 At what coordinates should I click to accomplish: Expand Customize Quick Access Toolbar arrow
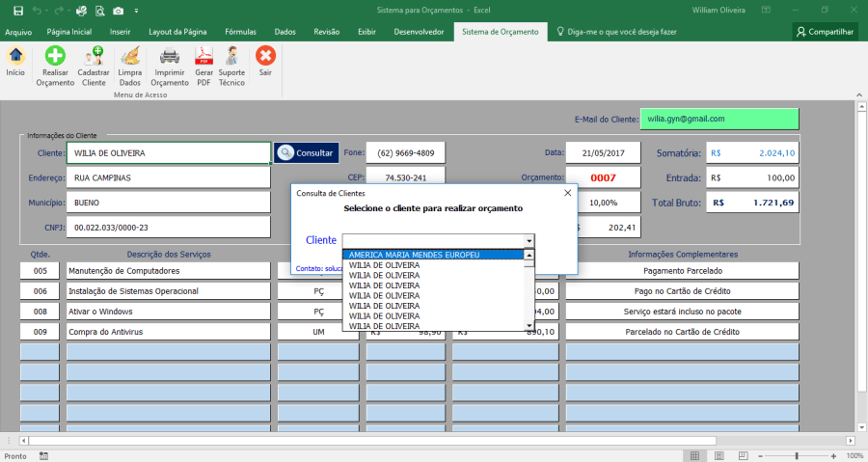pos(136,11)
